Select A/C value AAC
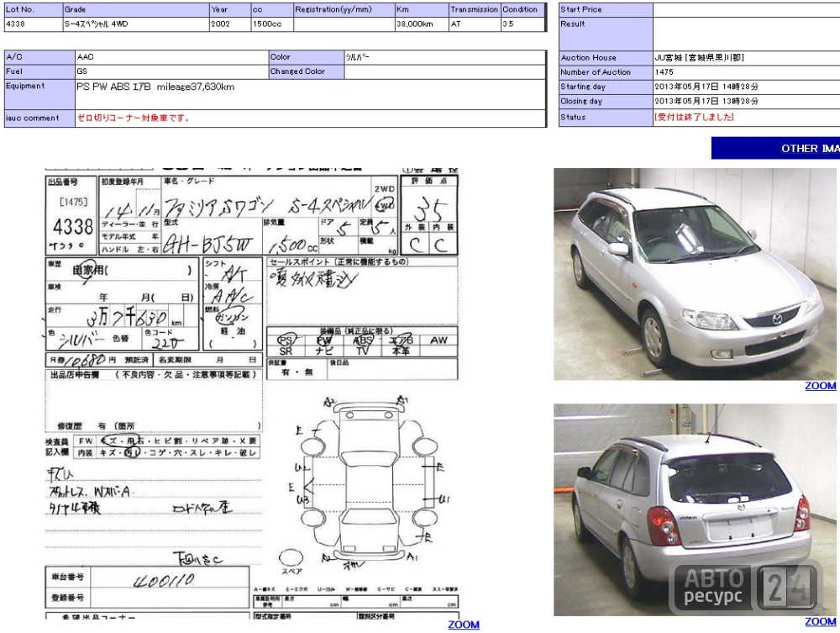Image resolution: width=840 pixels, height=633 pixels. tap(85, 57)
